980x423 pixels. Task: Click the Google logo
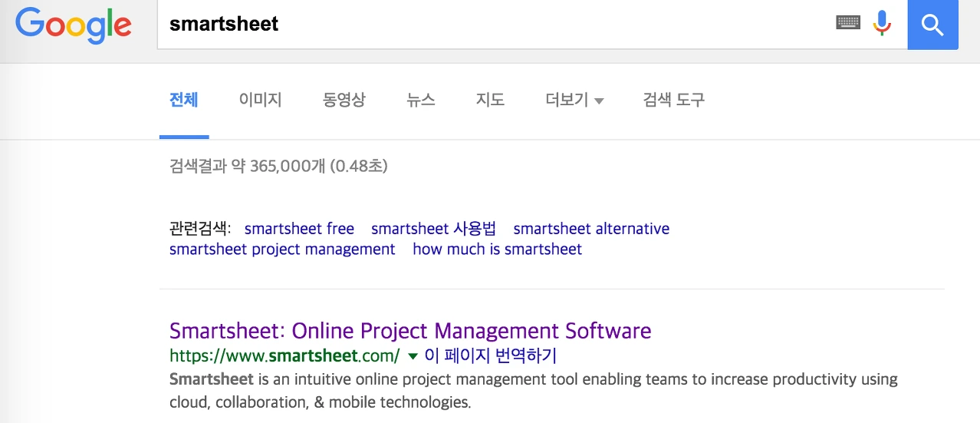[x=74, y=25]
